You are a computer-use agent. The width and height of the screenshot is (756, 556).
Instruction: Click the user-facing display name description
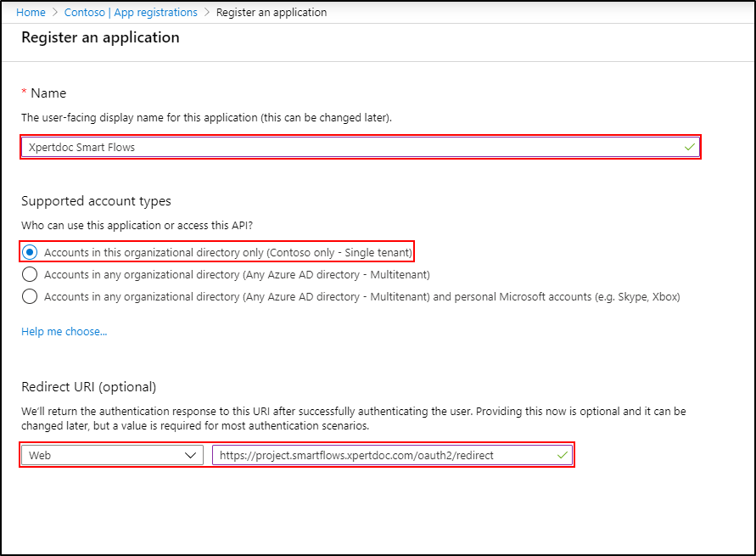point(206,118)
